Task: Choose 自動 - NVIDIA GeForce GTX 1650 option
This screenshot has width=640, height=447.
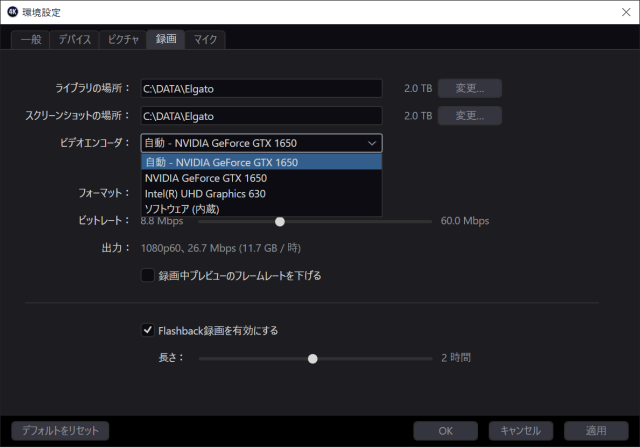Action: pyautogui.click(x=261, y=162)
